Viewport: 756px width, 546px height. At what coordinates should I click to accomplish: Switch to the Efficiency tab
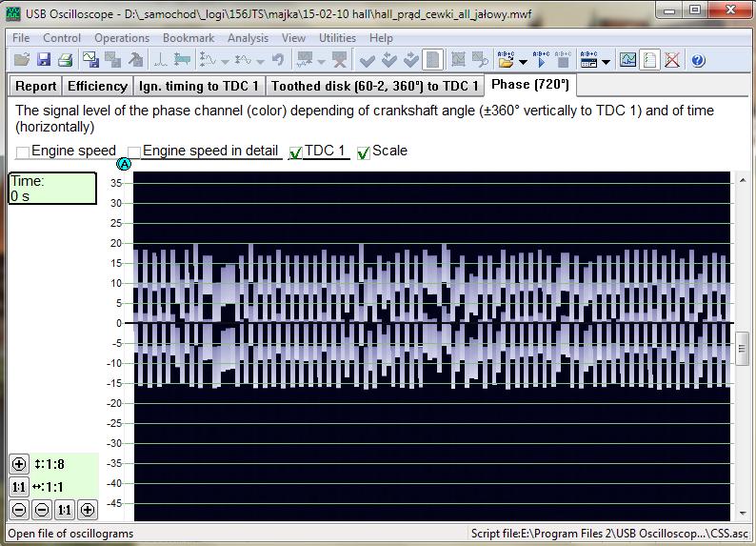tap(97, 86)
